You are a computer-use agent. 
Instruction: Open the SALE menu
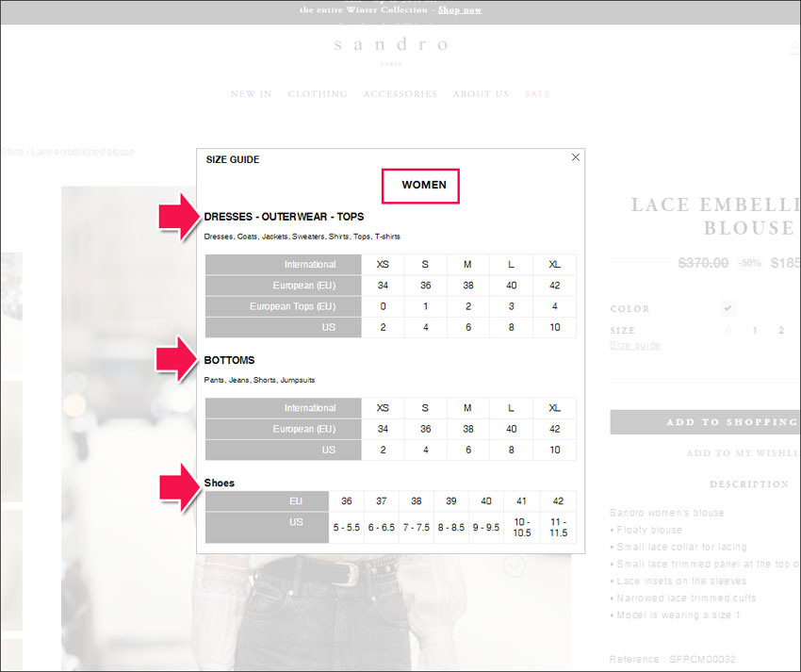pyautogui.click(x=537, y=94)
